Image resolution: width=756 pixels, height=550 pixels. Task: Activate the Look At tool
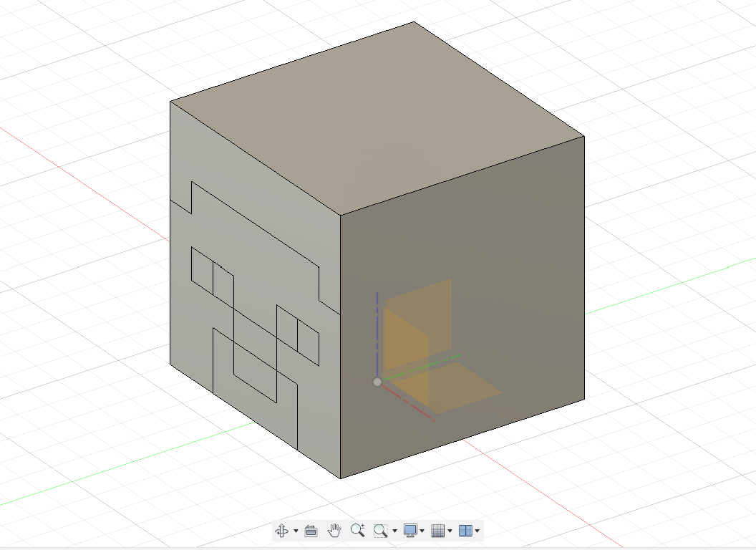point(311,531)
